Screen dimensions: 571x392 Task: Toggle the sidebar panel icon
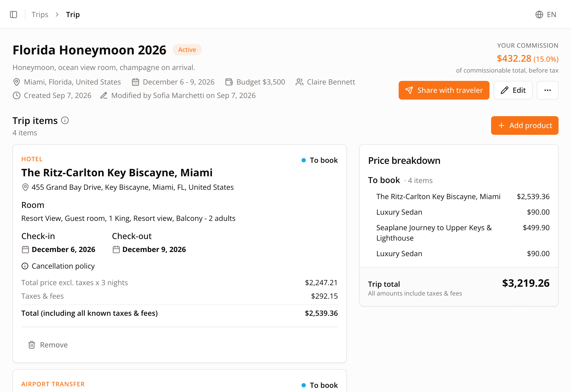(x=13, y=15)
